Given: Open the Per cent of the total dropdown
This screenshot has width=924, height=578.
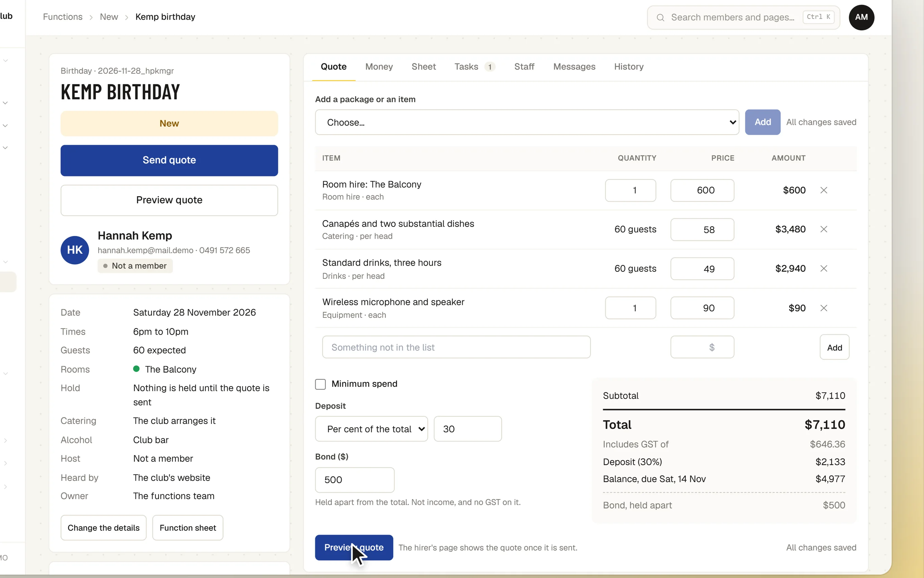Looking at the screenshot, I should [x=372, y=429].
